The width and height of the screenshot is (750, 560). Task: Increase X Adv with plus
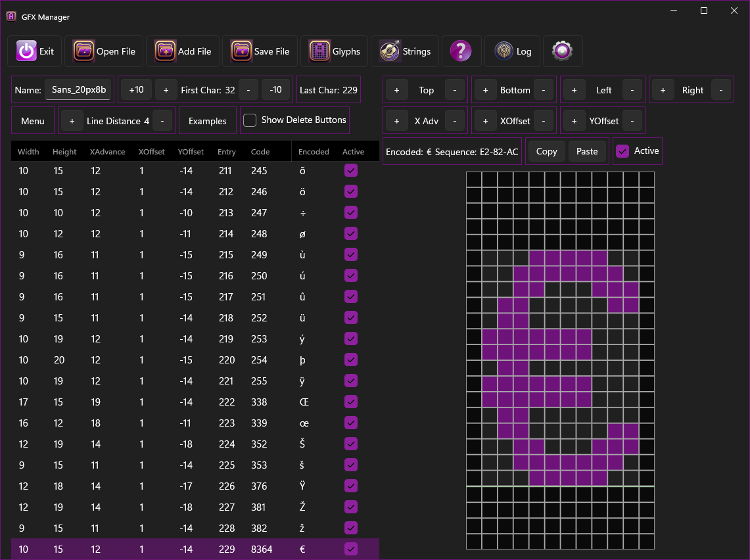(x=396, y=121)
